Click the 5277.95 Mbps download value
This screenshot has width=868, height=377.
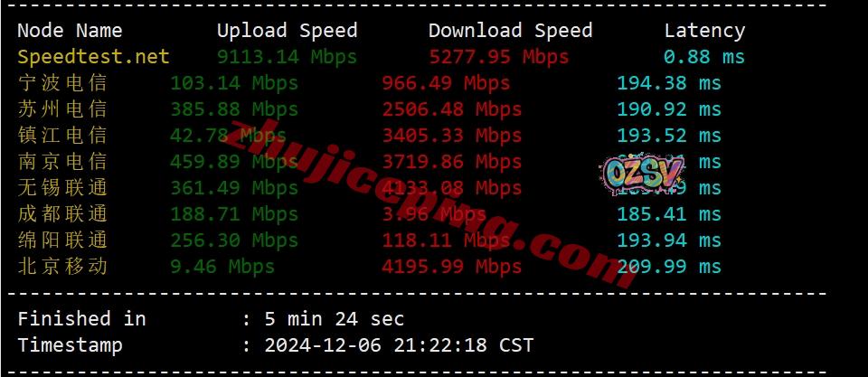(x=499, y=56)
